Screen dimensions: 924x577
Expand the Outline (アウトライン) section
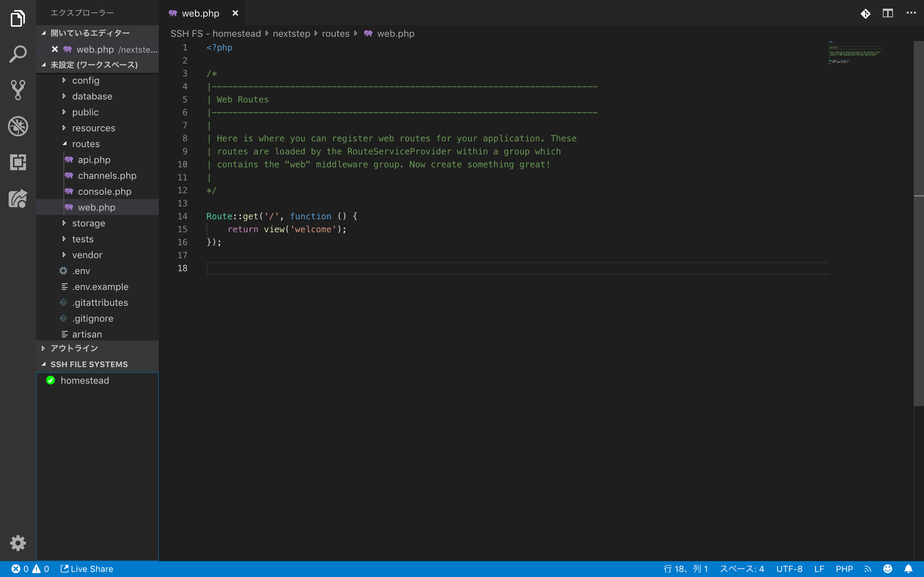pyautogui.click(x=74, y=348)
